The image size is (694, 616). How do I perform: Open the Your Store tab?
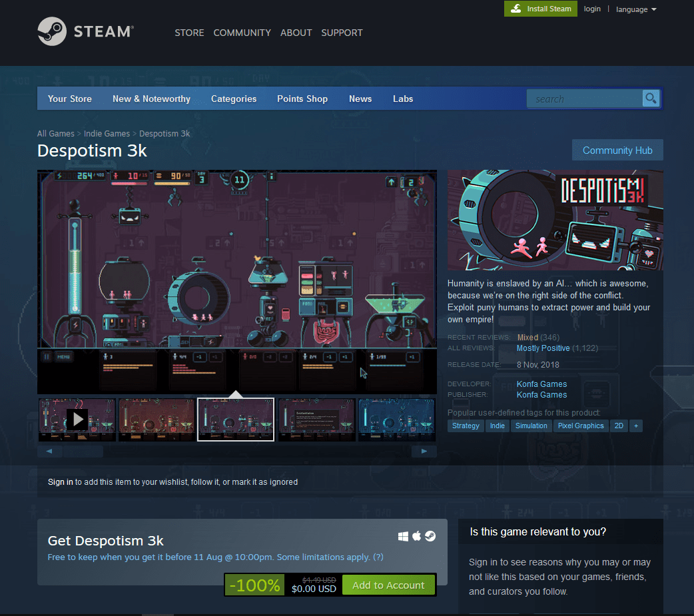point(70,99)
